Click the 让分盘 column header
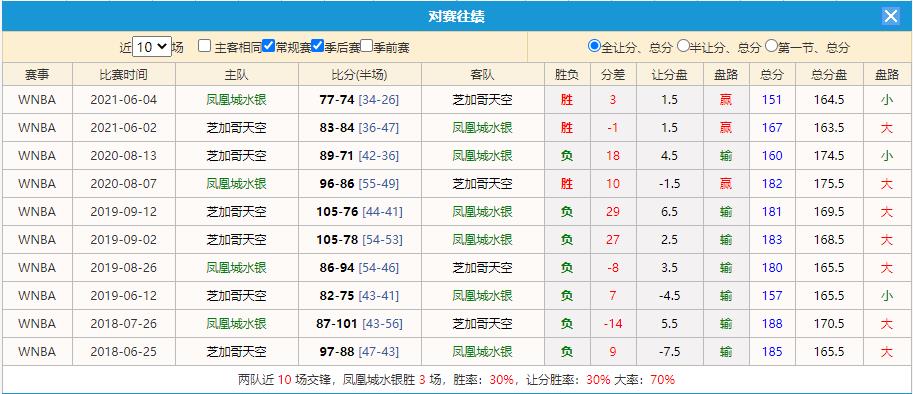Screen dimensions: 913x394 670,74
